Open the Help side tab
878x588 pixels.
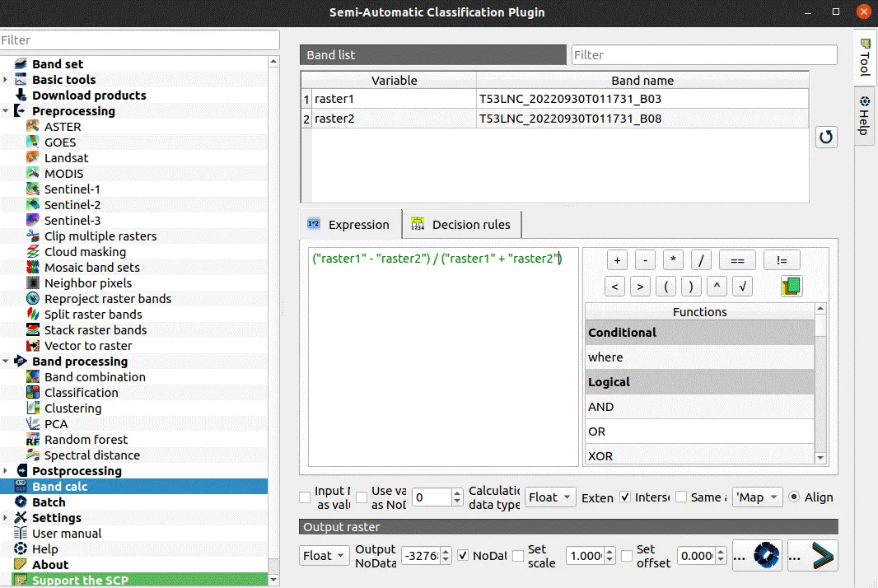click(864, 115)
